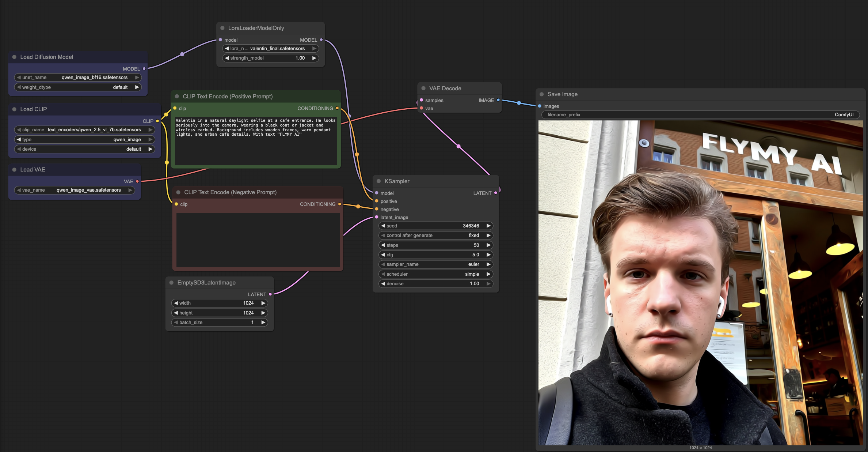Increase steps using the right arrow on KSampler
Viewport: 868px width, 452px height.
488,245
